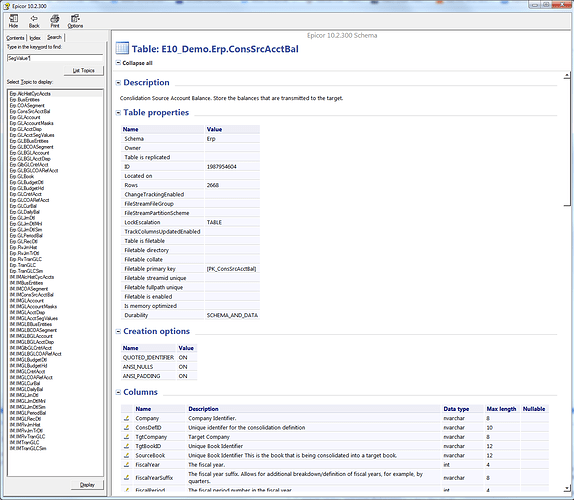Click the keyword search input field
Image resolution: width=574 pixels, height=500 pixels.
coord(55,58)
